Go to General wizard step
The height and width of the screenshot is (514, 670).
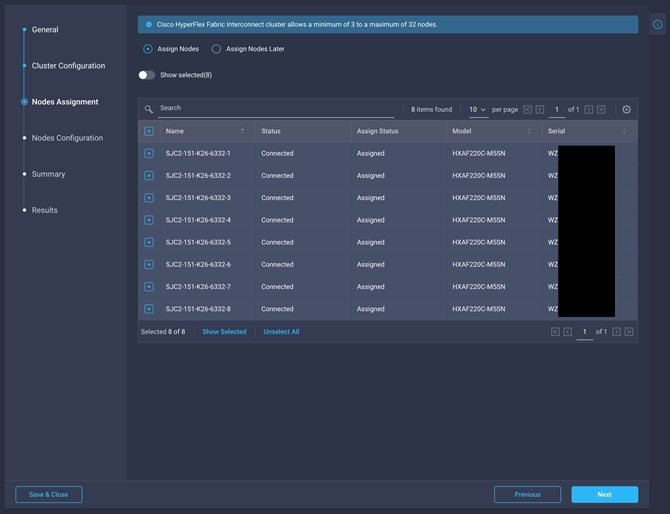coord(45,29)
